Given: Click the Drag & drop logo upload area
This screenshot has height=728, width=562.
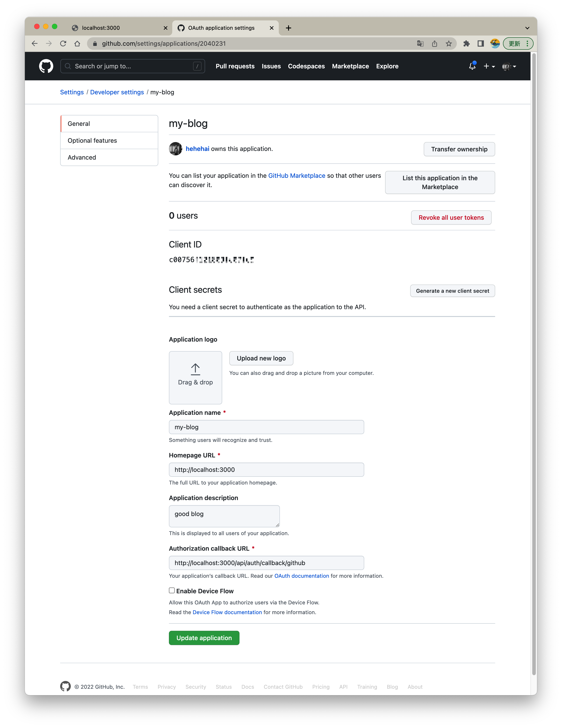Looking at the screenshot, I should 195,378.
